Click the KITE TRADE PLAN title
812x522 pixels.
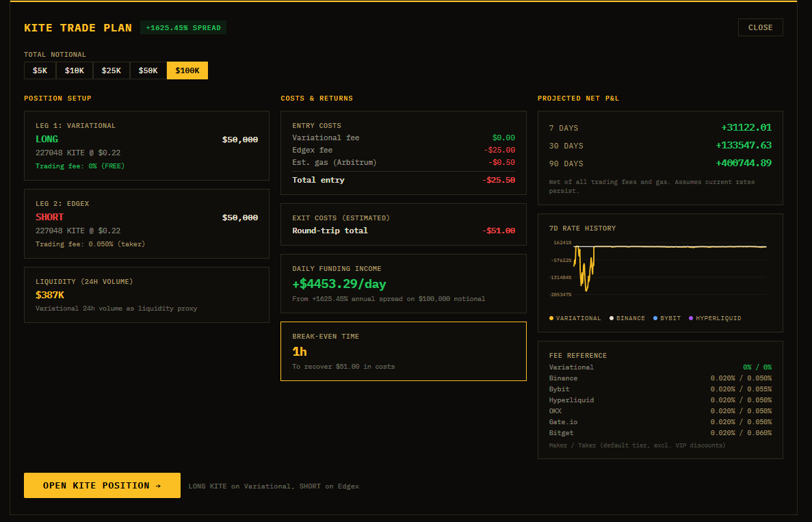tap(78, 28)
